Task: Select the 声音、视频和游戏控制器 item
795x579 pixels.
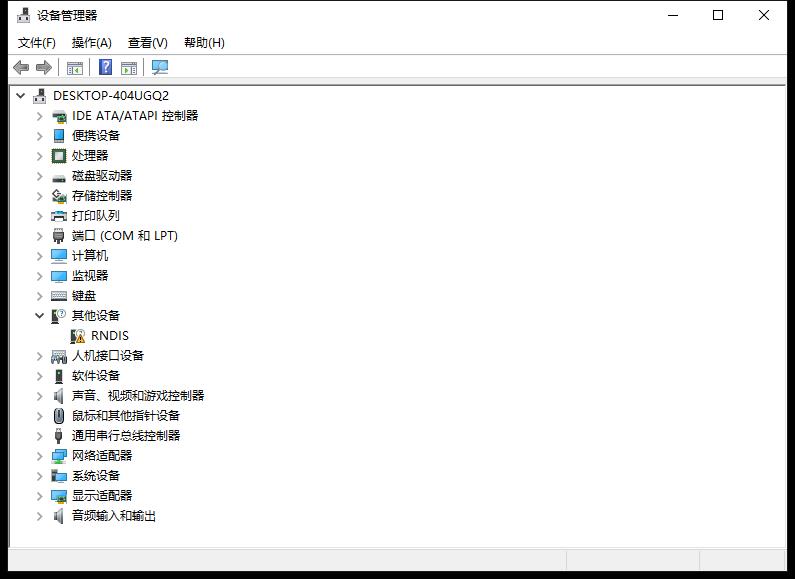Action: click(x=137, y=396)
